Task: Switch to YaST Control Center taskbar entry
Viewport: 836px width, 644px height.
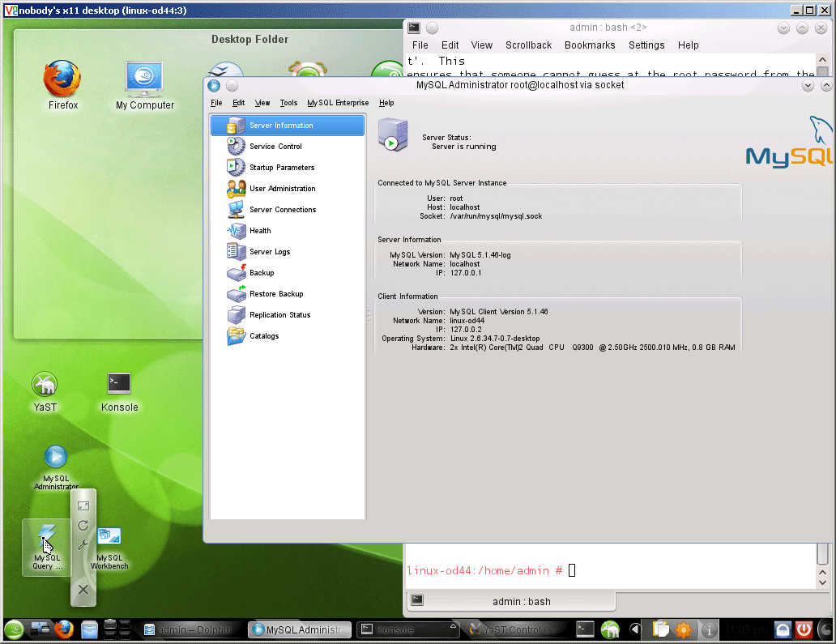Action: (515, 630)
